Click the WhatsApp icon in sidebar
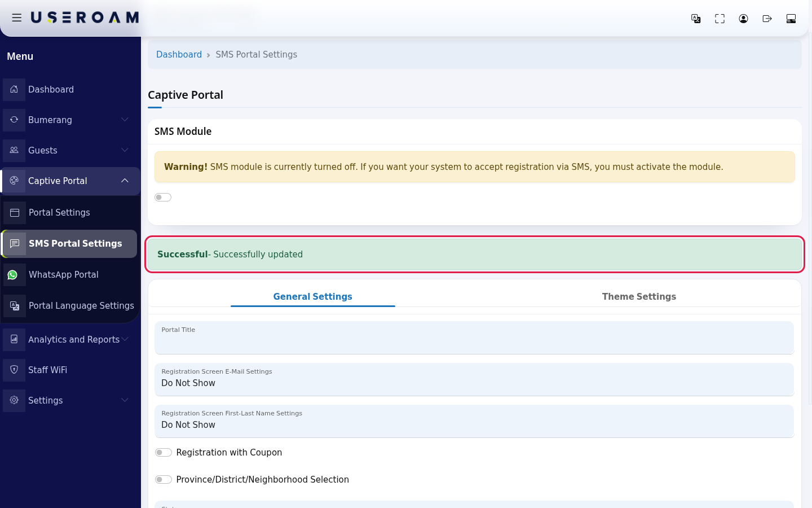This screenshot has width=812, height=508. [12, 275]
